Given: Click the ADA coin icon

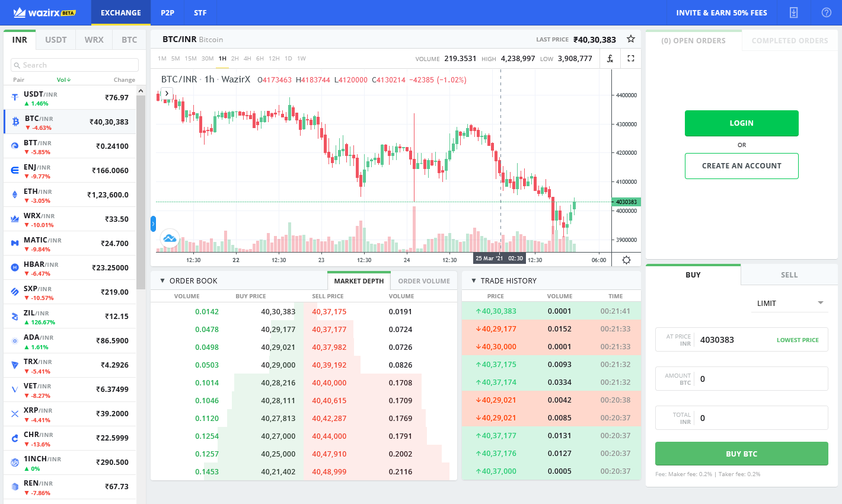Looking at the screenshot, I should 15,340.
